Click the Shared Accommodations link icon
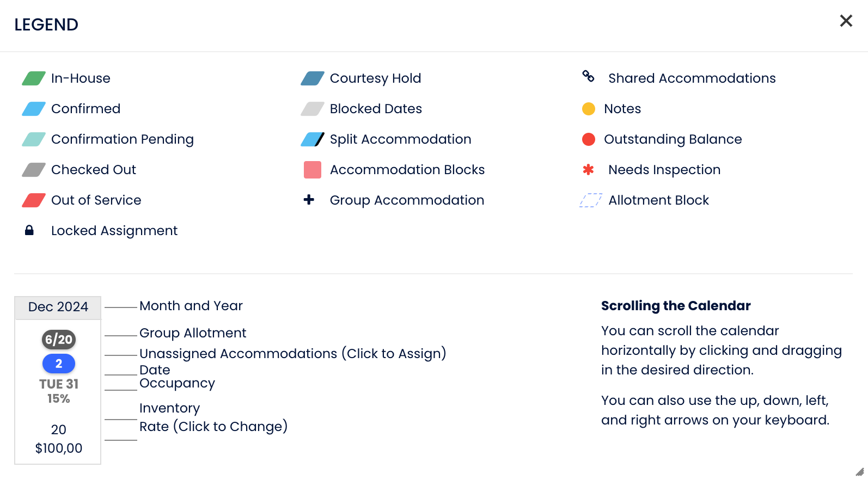 [x=588, y=76]
